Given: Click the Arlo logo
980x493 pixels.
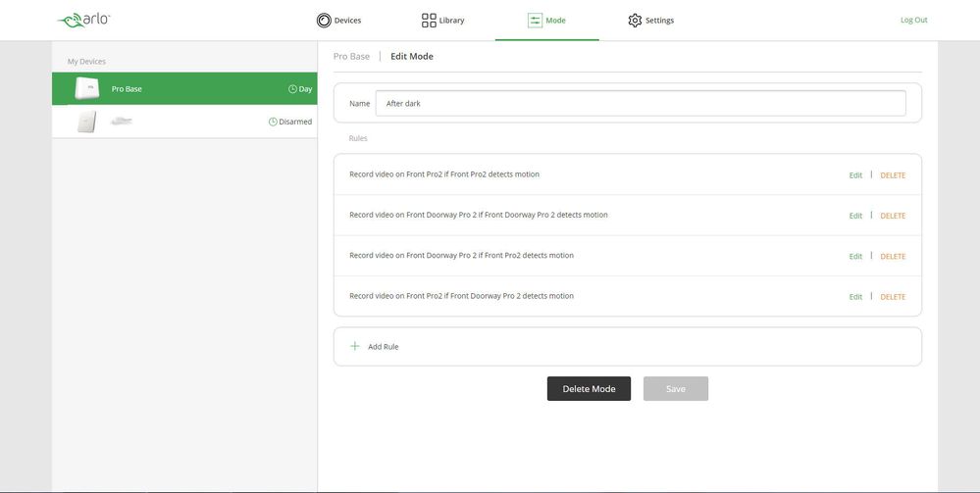Looking at the screenshot, I should click(x=83, y=20).
